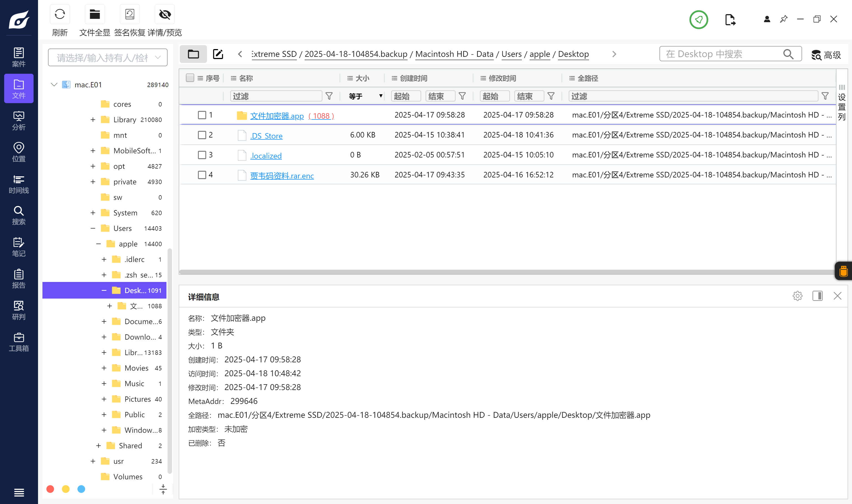Open the 贾韦码资料.rar.enc file link

(282, 175)
